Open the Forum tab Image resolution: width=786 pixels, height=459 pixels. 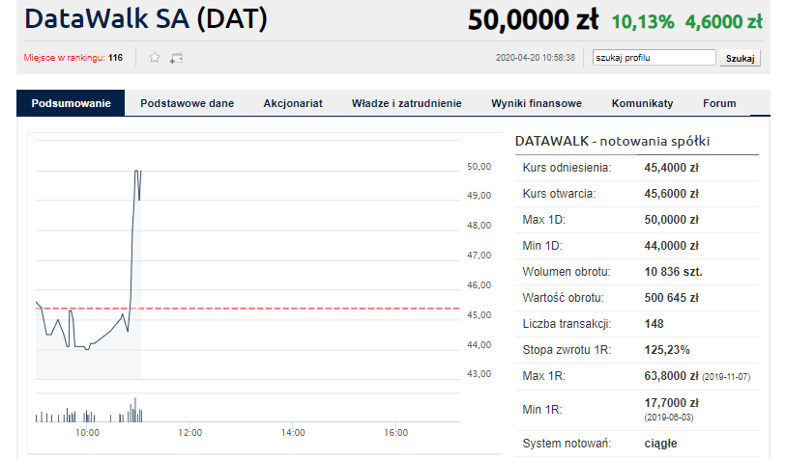(719, 103)
